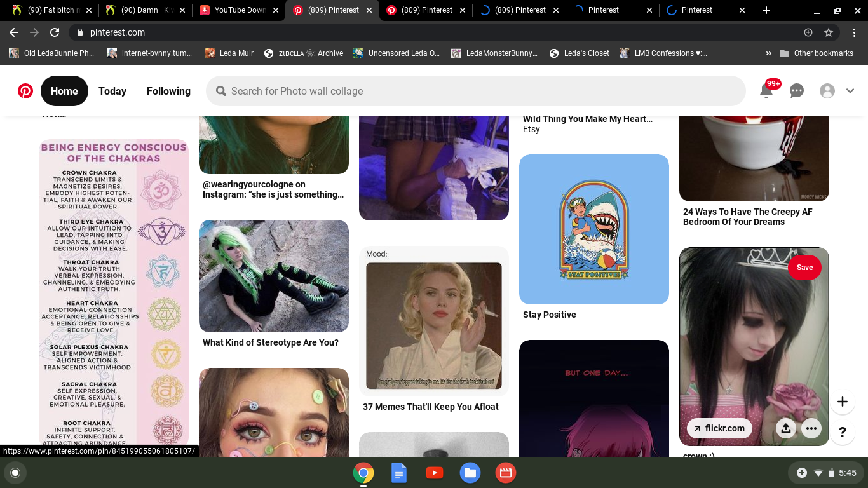Open the Leda's Closet bookmark

coord(580,53)
